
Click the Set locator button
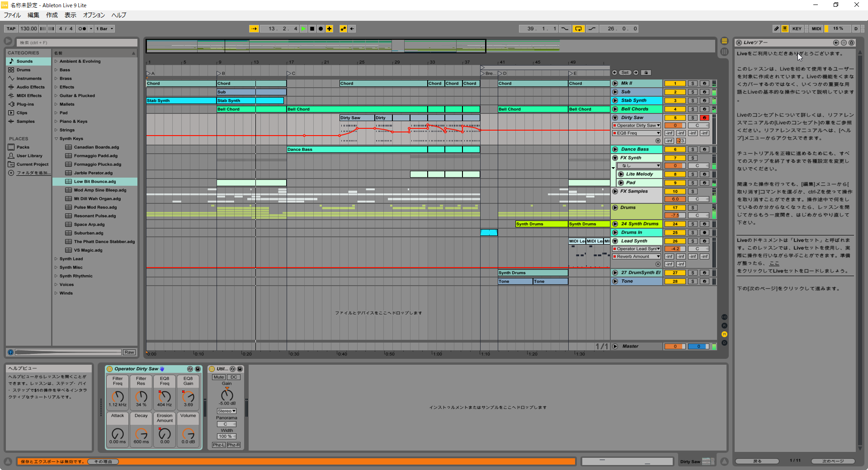click(x=625, y=72)
